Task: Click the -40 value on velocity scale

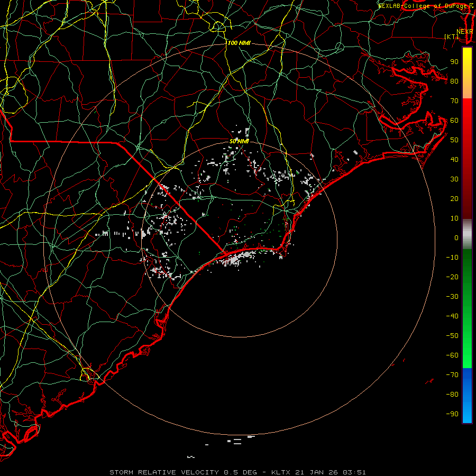Action: point(452,316)
